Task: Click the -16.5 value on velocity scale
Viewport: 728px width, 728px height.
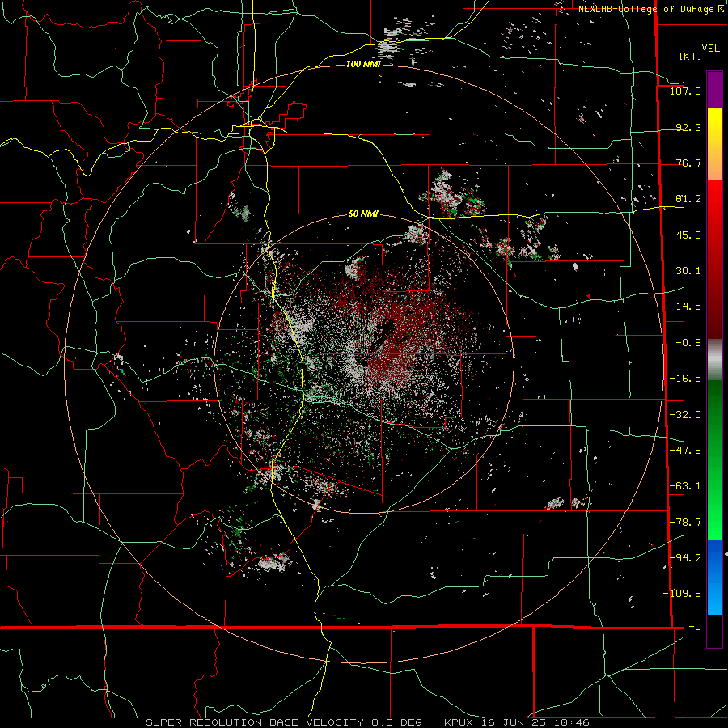Action: click(x=685, y=379)
